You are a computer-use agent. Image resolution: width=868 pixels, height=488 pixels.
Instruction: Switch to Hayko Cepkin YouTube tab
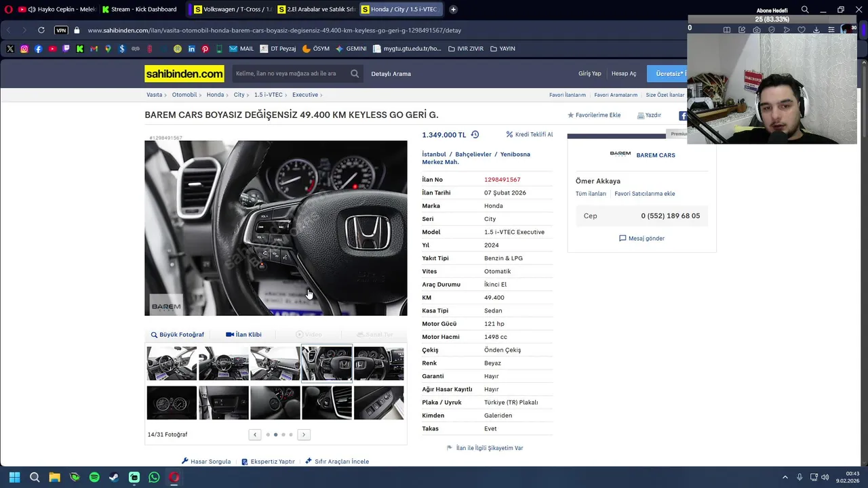(57, 9)
